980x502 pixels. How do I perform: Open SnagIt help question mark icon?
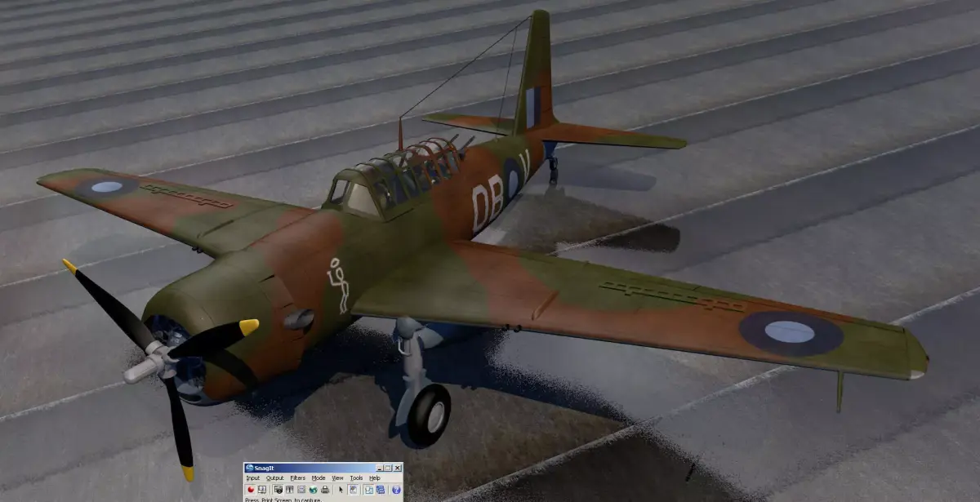point(396,490)
